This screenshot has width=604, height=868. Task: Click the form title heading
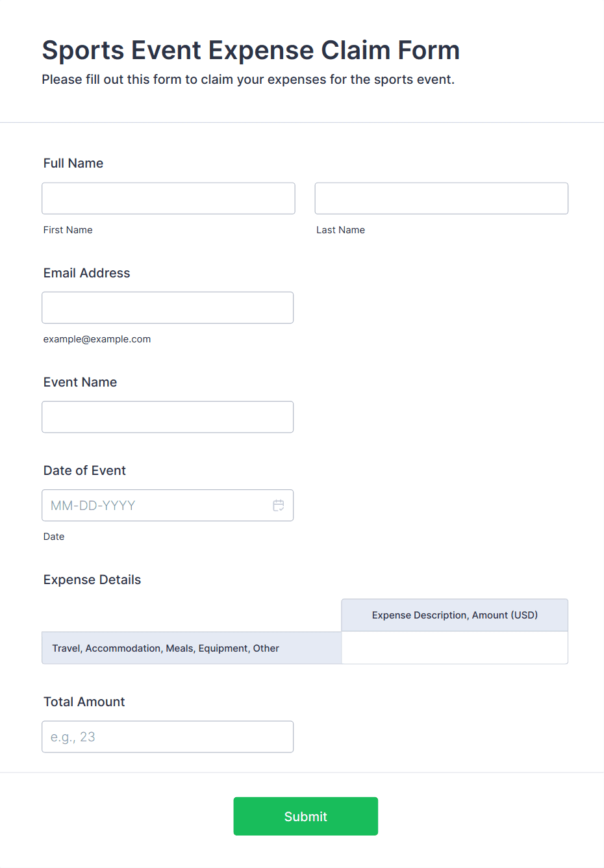click(x=251, y=50)
